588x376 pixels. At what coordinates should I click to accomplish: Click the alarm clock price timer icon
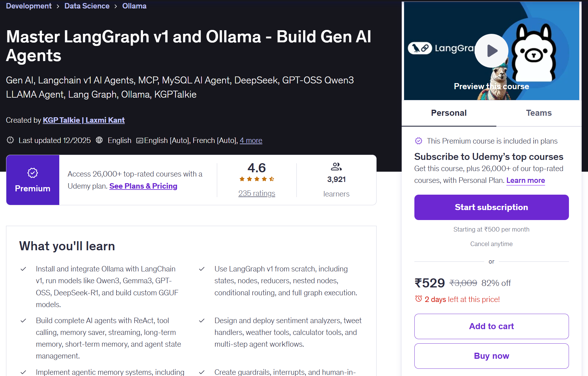coord(419,299)
